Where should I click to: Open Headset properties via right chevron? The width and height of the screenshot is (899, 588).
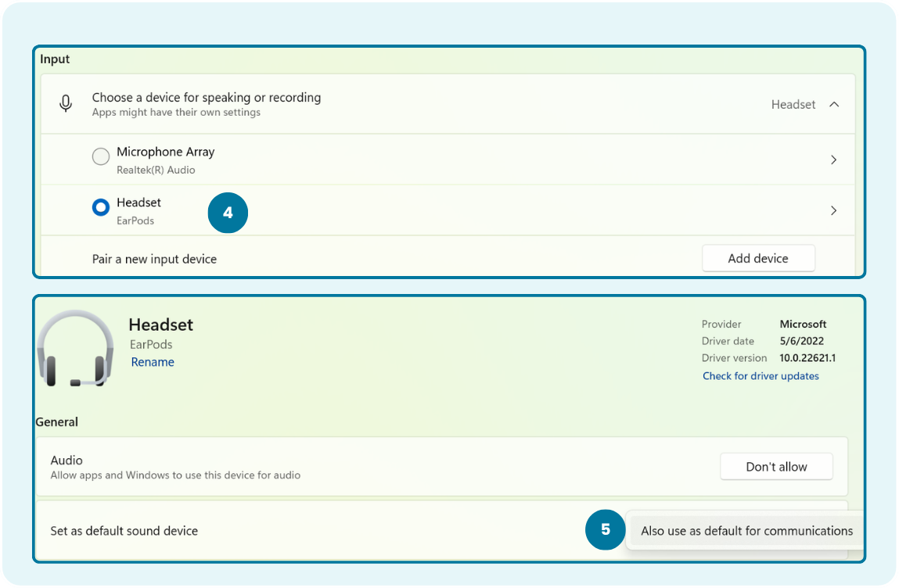[x=833, y=210]
